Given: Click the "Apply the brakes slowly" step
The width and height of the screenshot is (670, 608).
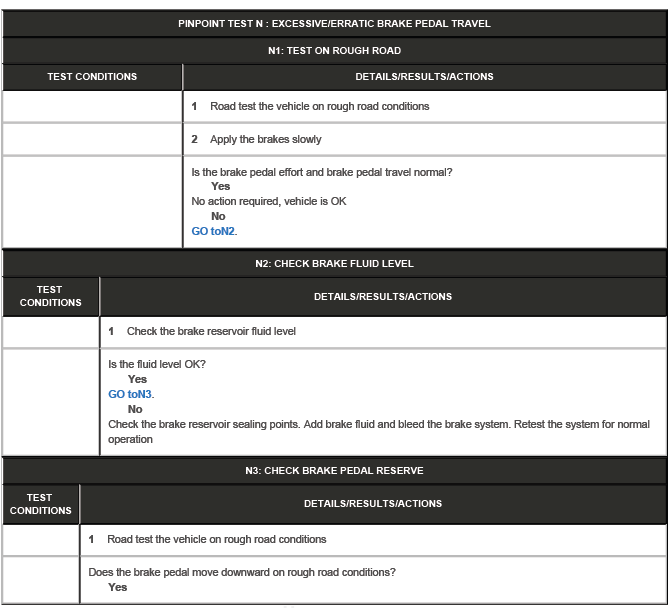Looking at the screenshot, I should click(x=265, y=139).
